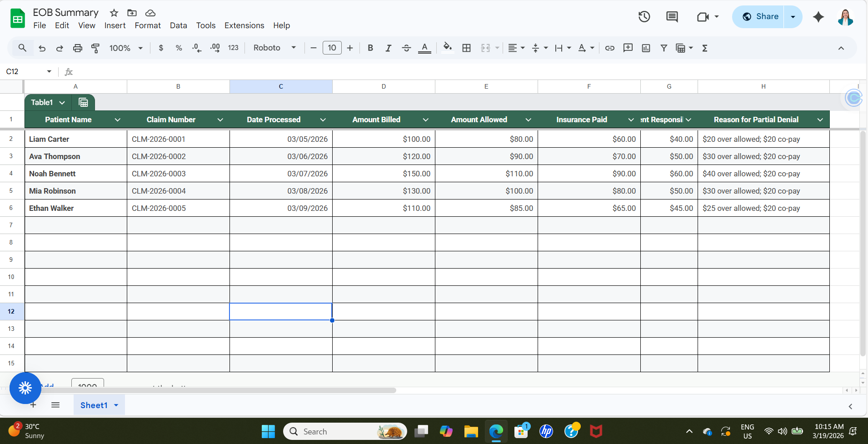Open the Roboto font dropdown

274,48
